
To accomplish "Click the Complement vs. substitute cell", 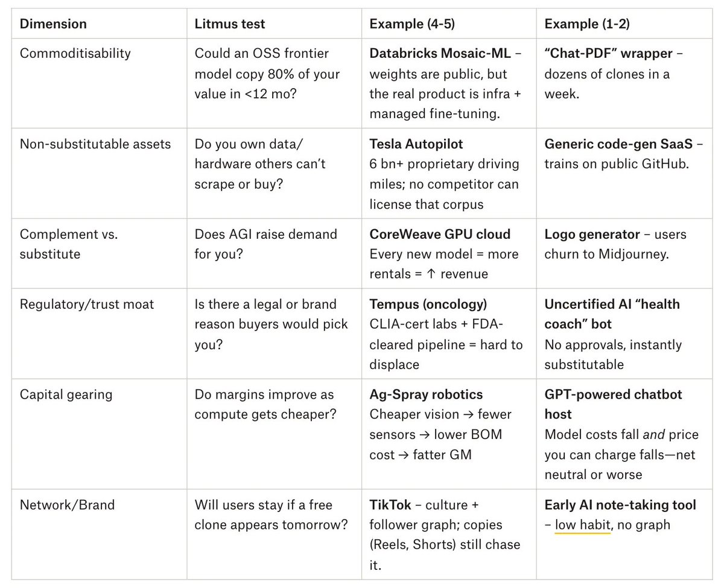I will tap(69, 244).
